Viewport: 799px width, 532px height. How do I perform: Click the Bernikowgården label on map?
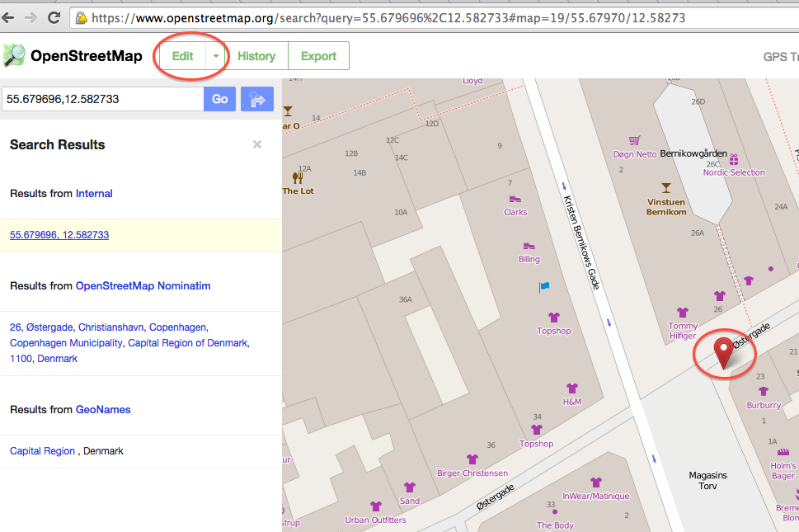[693, 153]
